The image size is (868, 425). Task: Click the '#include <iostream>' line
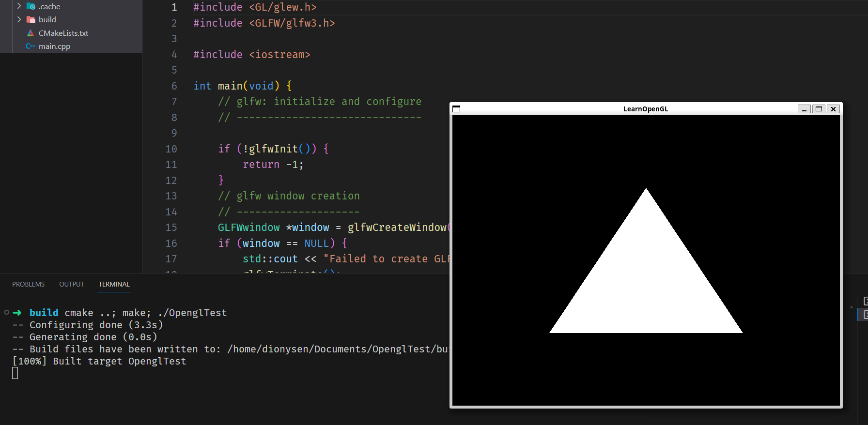tap(252, 55)
